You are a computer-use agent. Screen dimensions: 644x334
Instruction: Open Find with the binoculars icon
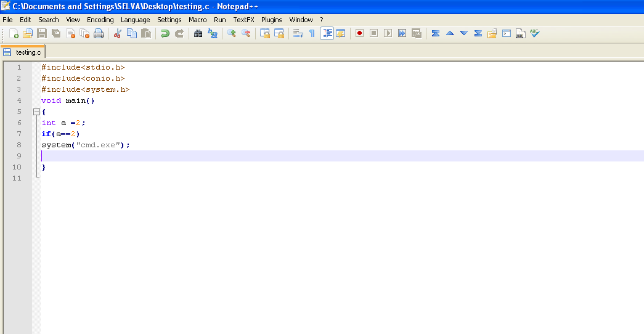[x=198, y=33]
